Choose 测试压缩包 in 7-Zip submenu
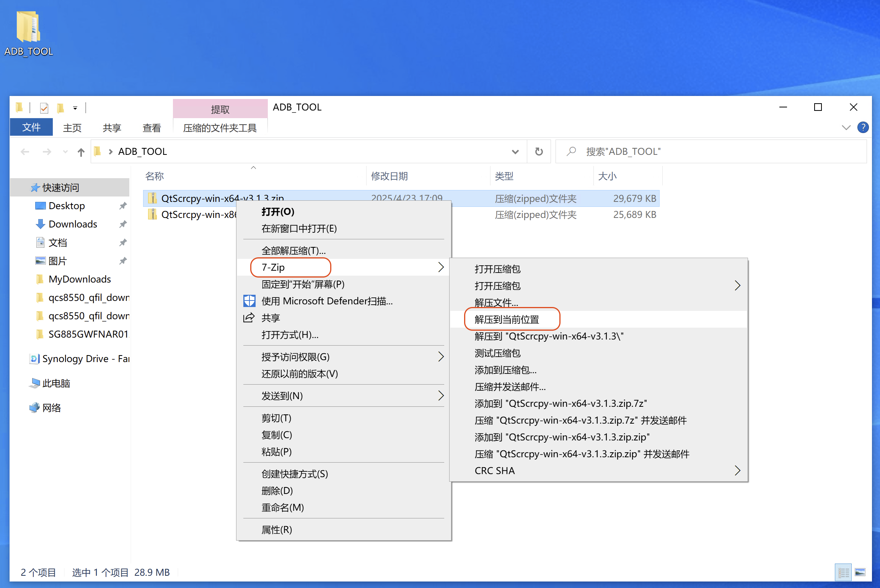This screenshot has height=588, width=880. [599, 353]
